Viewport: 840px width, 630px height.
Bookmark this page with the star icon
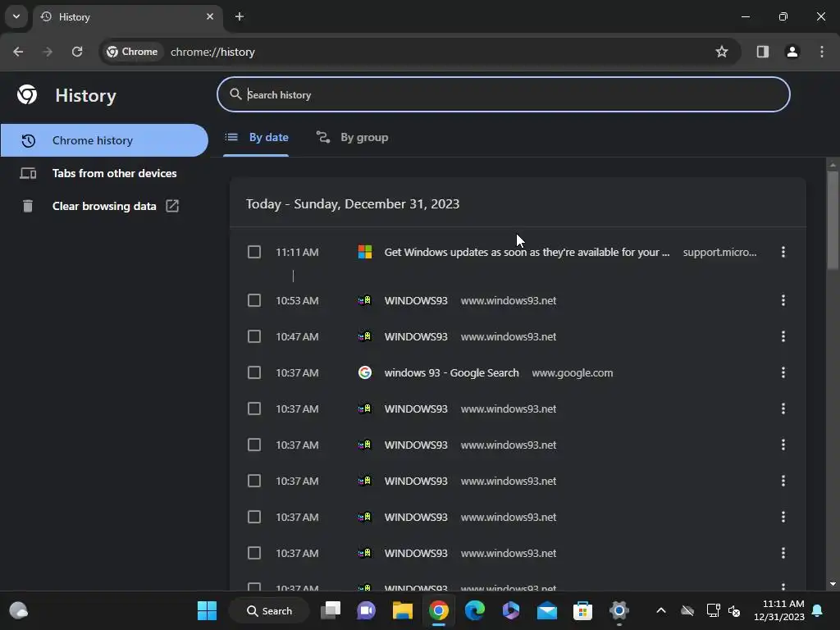pyautogui.click(x=722, y=52)
